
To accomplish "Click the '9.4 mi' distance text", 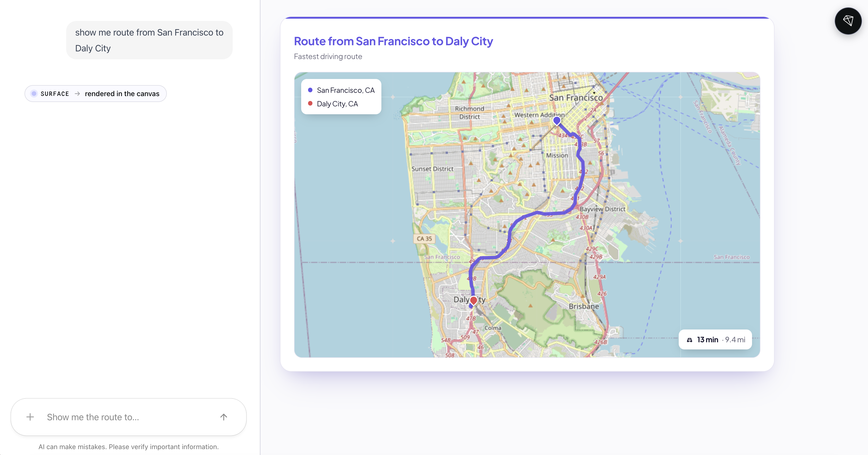I will tap(735, 340).
